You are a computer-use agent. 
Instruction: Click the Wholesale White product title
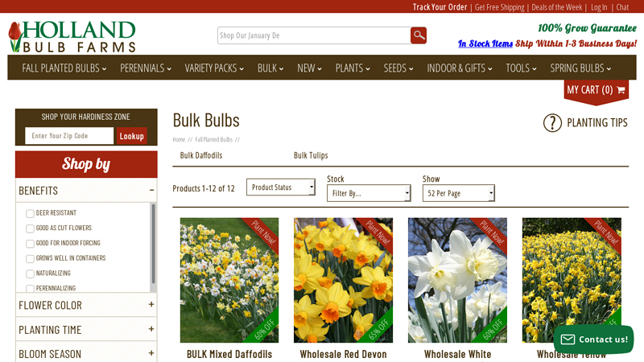(x=457, y=354)
